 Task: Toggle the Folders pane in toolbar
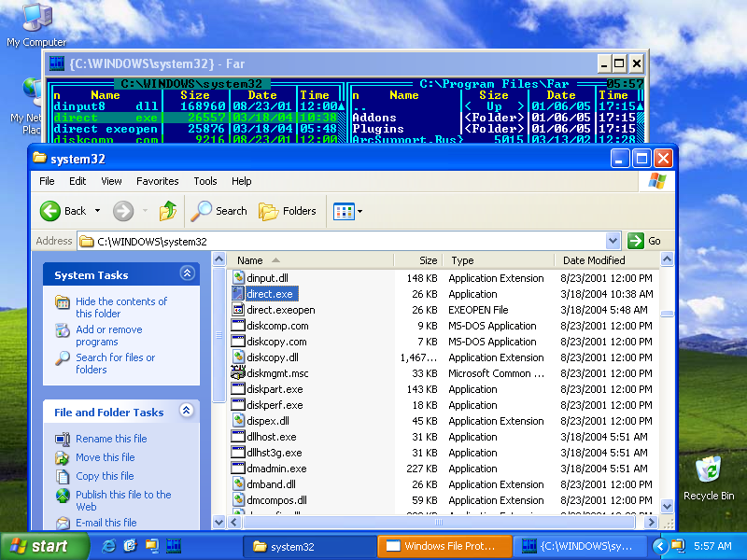pyautogui.click(x=288, y=211)
